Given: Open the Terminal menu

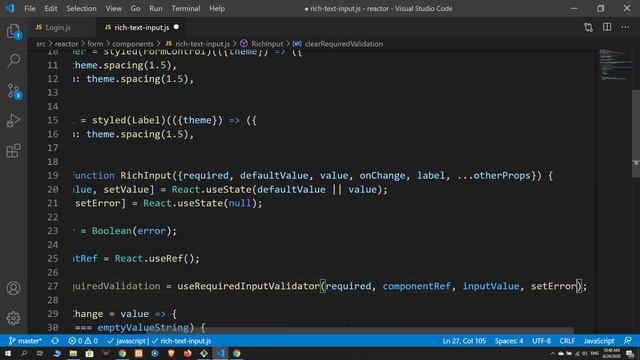Looking at the screenshot, I should (x=186, y=9).
